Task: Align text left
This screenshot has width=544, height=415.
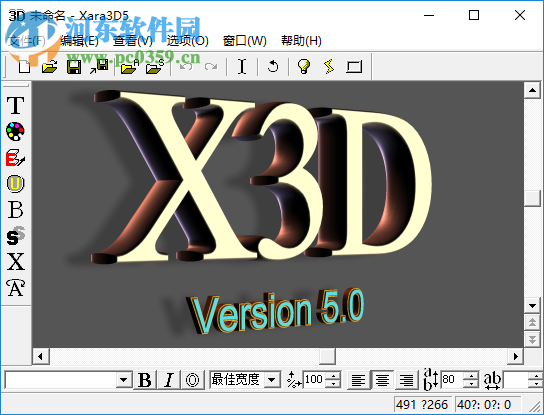Action: [358, 380]
